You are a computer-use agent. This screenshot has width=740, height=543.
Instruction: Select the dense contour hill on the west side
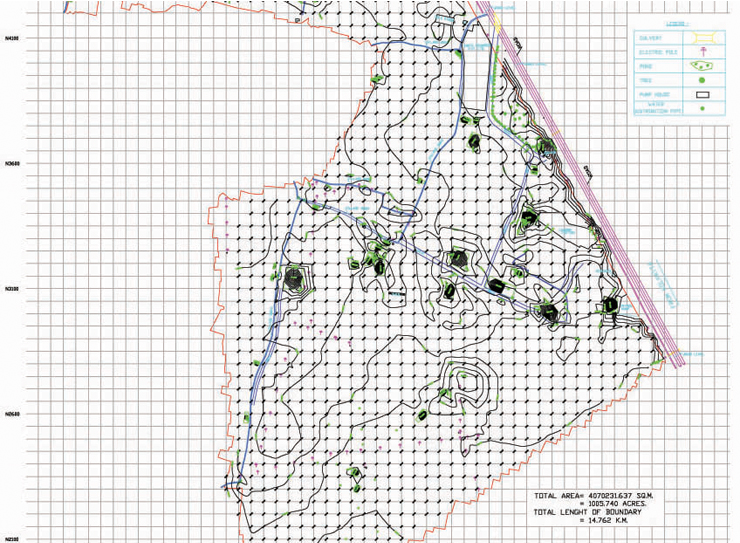pyautogui.click(x=295, y=277)
